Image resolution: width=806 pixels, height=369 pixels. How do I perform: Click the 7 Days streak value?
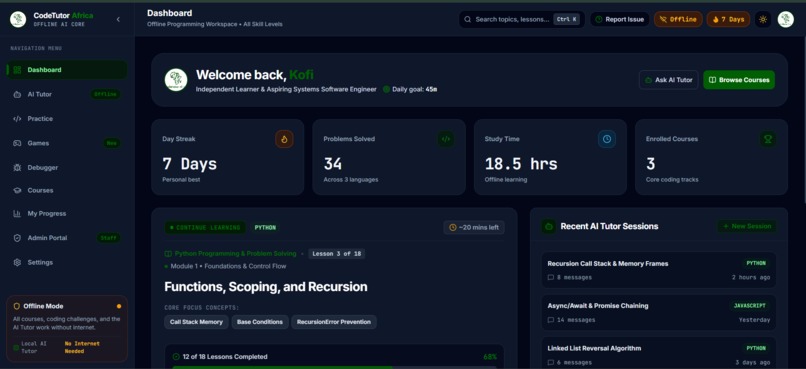click(x=190, y=164)
